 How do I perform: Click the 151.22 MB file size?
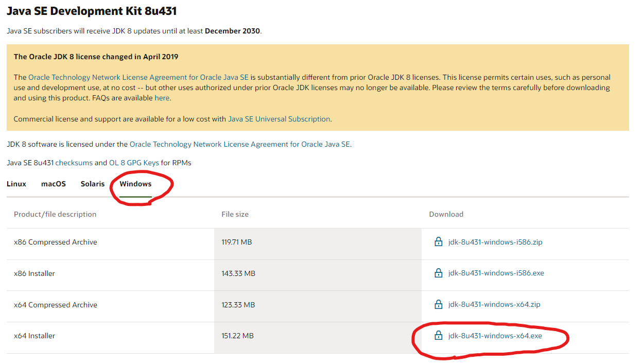click(x=238, y=336)
